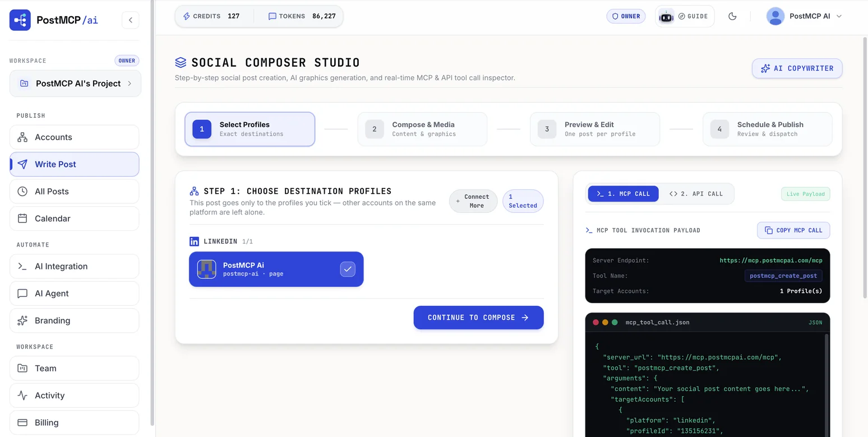
Task: Click the "1 Profile(s)" target accounts value
Action: pyautogui.click(x=801, y=291)
